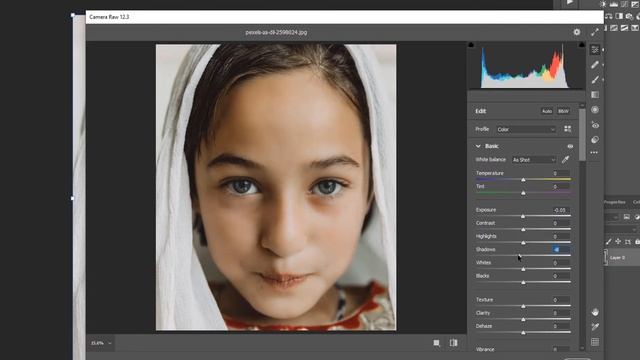640x360 pixels.
Task: Click the Exposure slider handle
Action: [523, 216]
